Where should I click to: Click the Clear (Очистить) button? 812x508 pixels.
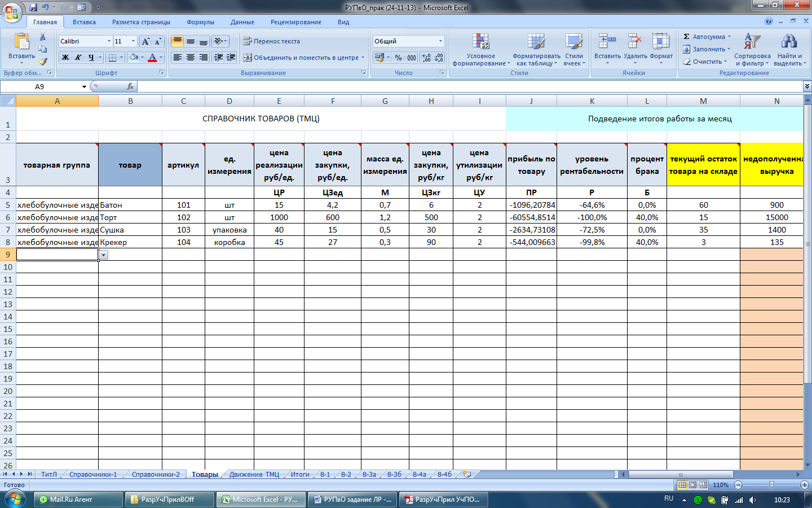pyautogui.click(x=705, y=62)
